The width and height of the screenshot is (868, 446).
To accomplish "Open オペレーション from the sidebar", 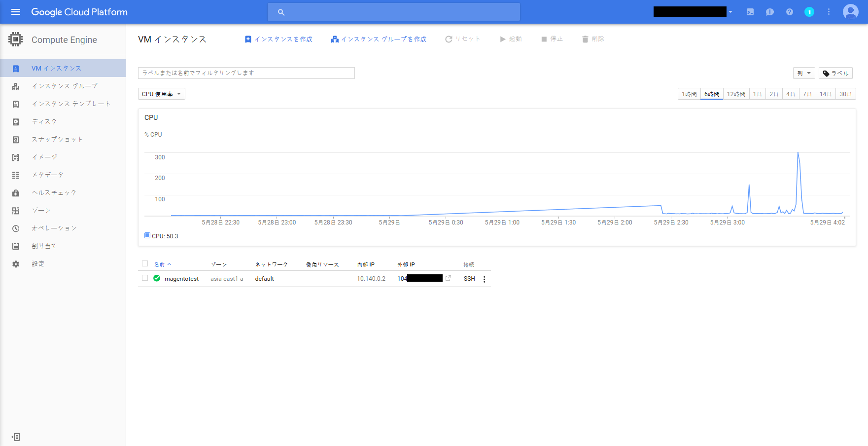I will click(54, 228).
